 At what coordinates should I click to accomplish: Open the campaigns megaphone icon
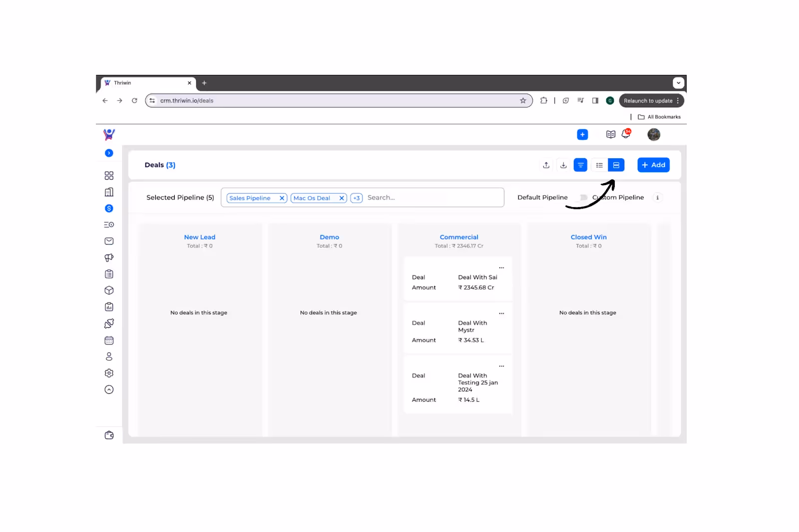tap(109, 258)
